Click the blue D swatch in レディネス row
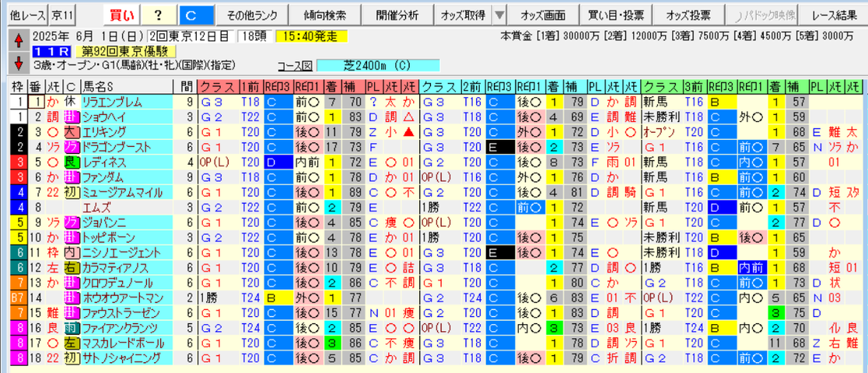The height and width of the screenshot is (373, 868). pyautogui.click(x=278, y=162)
